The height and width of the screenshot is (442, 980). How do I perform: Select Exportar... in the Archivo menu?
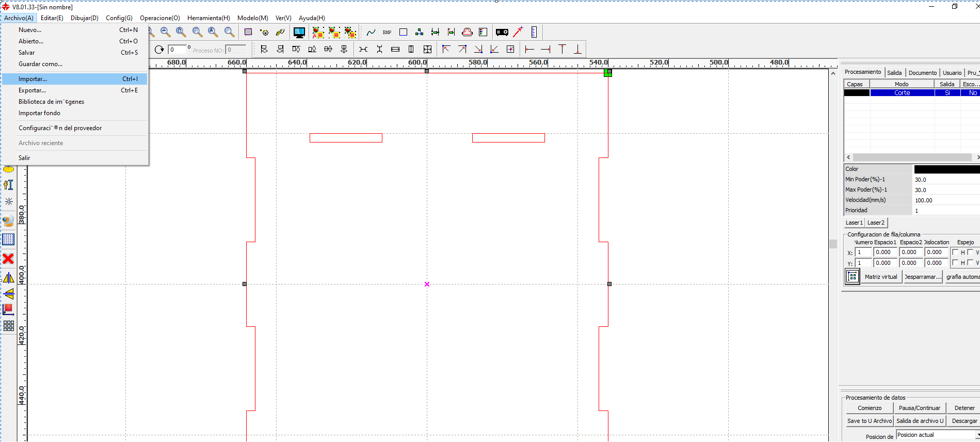click(x=75, y=90)
